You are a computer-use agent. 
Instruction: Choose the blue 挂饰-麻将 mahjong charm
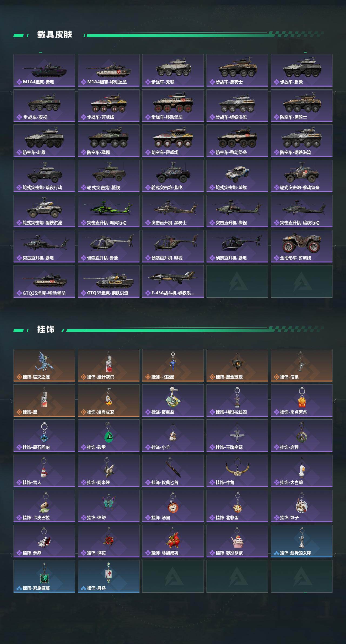tap(109, 576)
